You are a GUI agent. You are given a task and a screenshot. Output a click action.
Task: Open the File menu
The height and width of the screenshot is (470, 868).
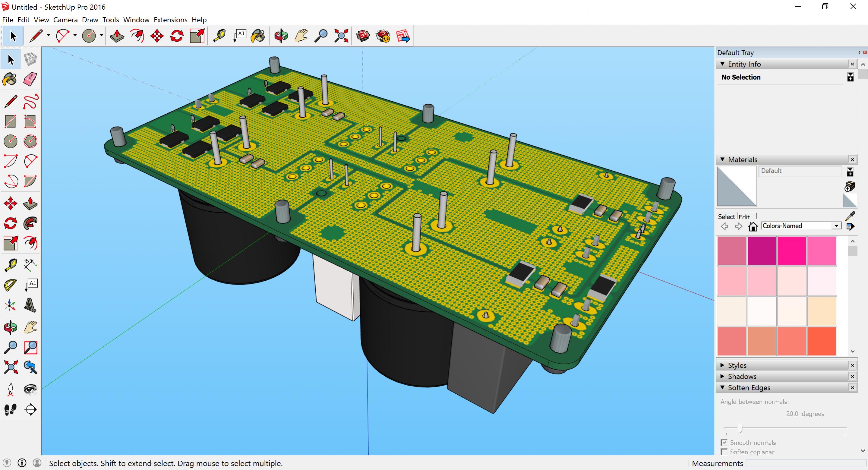click(x=8, y=20)
